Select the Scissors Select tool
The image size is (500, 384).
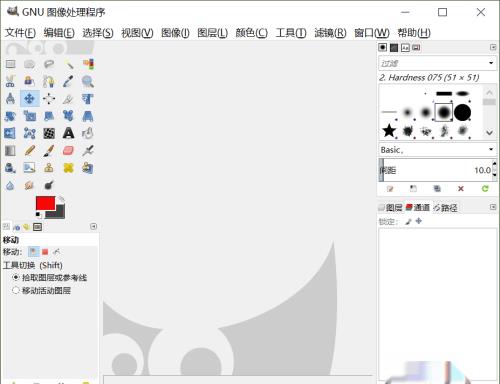(x=10, y=81)
